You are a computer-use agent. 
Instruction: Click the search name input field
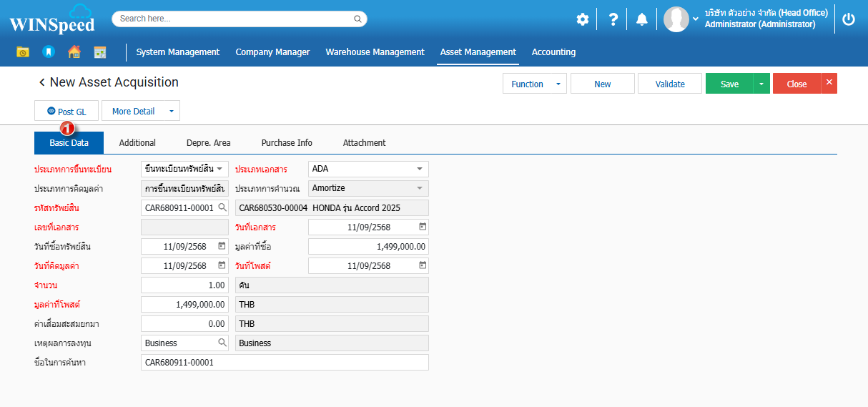click(285, 363)
